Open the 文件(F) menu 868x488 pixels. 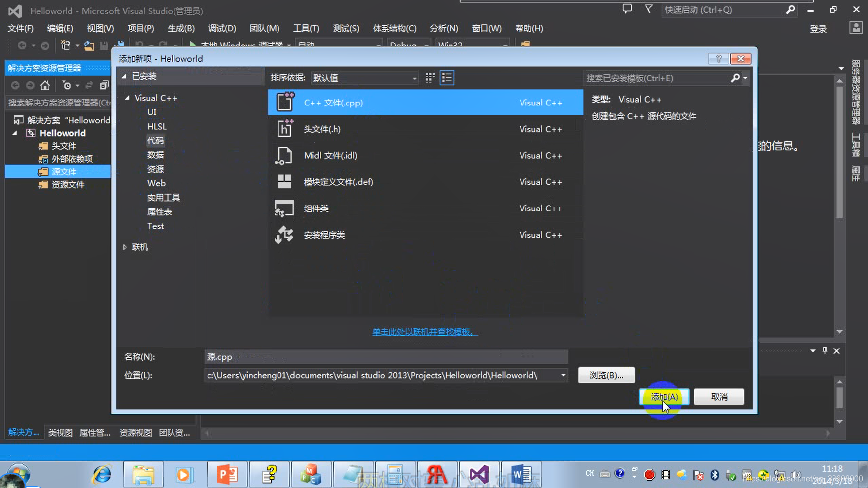coord(21,28)
